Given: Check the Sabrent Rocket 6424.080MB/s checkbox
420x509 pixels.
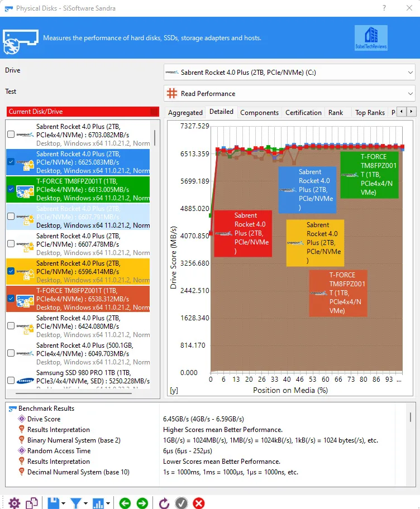Looking at the screenshot, I should point(11,325).
